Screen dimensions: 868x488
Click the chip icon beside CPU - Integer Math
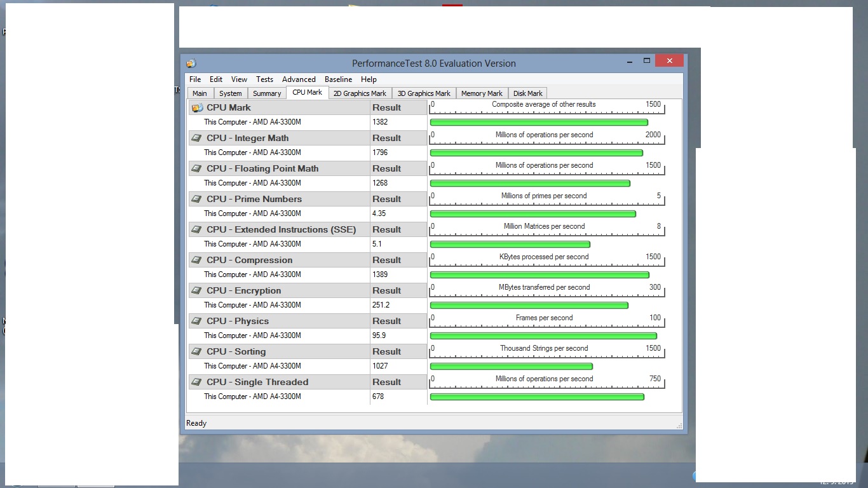click(x=198, y=138)
